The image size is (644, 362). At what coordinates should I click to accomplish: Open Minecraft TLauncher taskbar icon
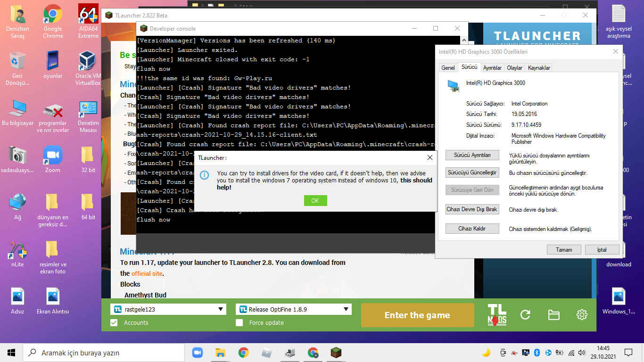(x=336, y=353)
